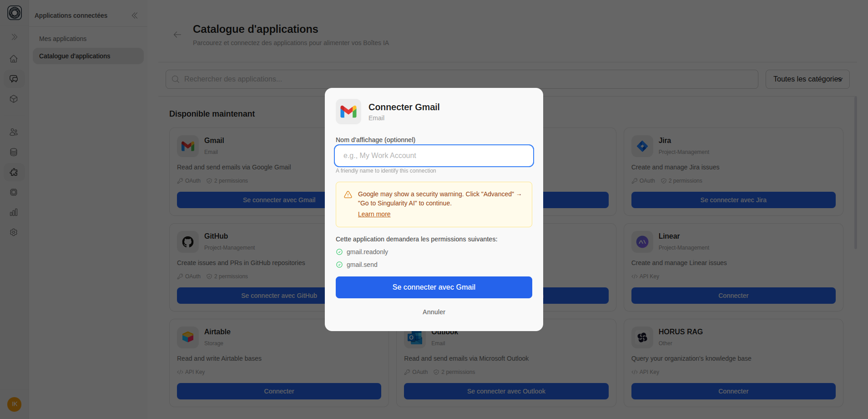Open the chat conversations panel from the sidebar
Viewport: 868px width, 419px height.
14,79
